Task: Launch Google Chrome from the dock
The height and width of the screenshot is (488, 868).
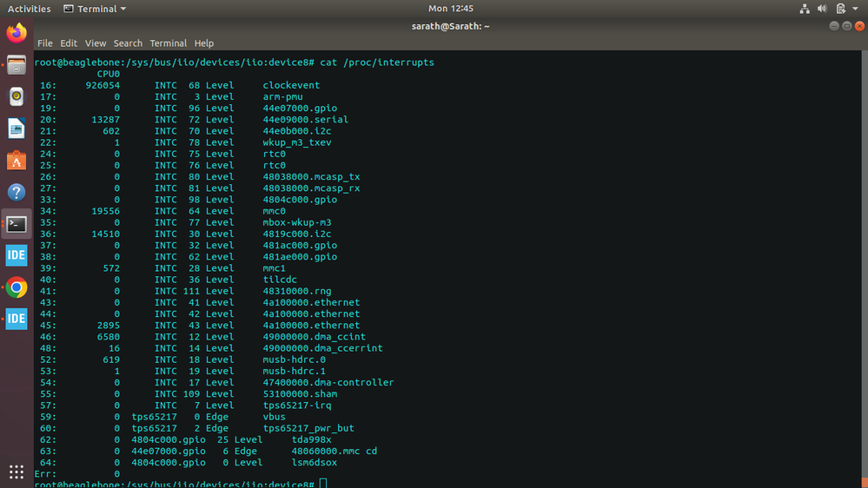Action: [x=16, y=287]
